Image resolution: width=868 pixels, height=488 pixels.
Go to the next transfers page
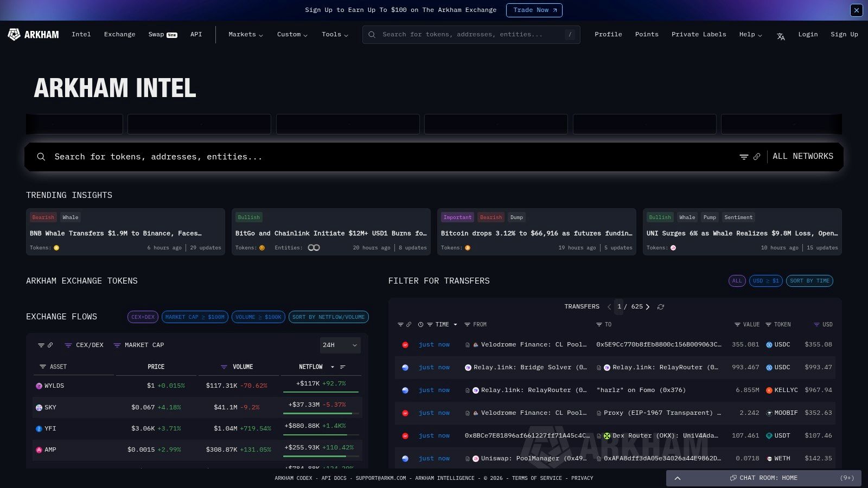click(x=648, y=307)
